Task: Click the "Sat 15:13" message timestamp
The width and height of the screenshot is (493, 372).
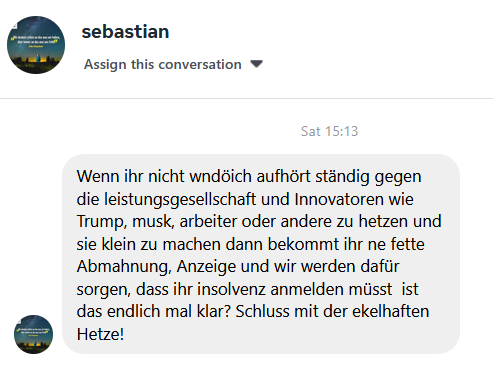Action: click(x=329, y=131)
